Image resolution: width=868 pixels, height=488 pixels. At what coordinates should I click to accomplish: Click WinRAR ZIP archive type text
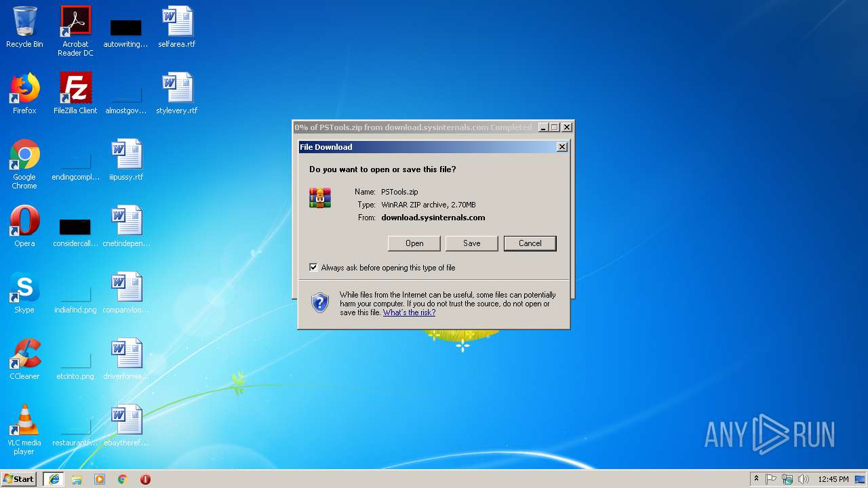429,205
